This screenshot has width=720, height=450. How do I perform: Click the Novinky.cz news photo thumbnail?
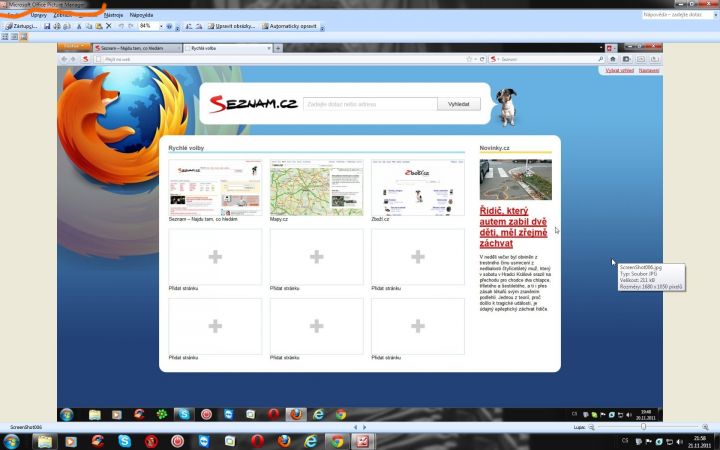pyautogui.click(x=516, y=180)
